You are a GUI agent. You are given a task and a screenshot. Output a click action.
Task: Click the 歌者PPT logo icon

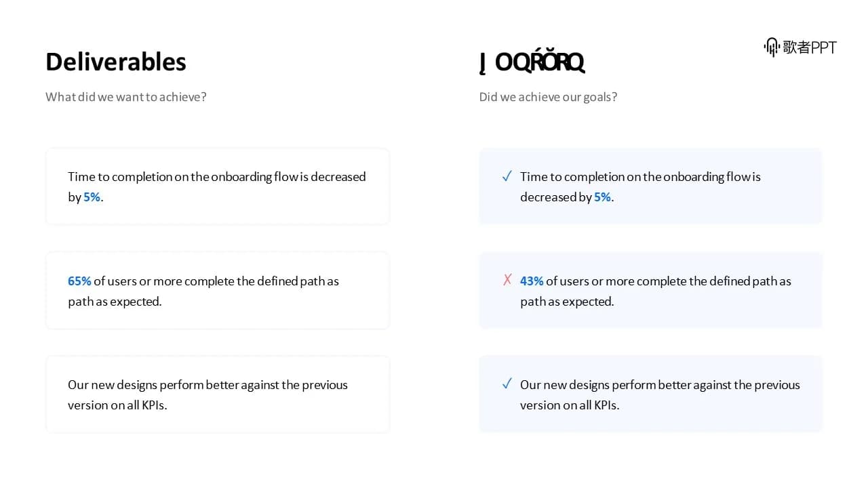(x=772, y=47)
